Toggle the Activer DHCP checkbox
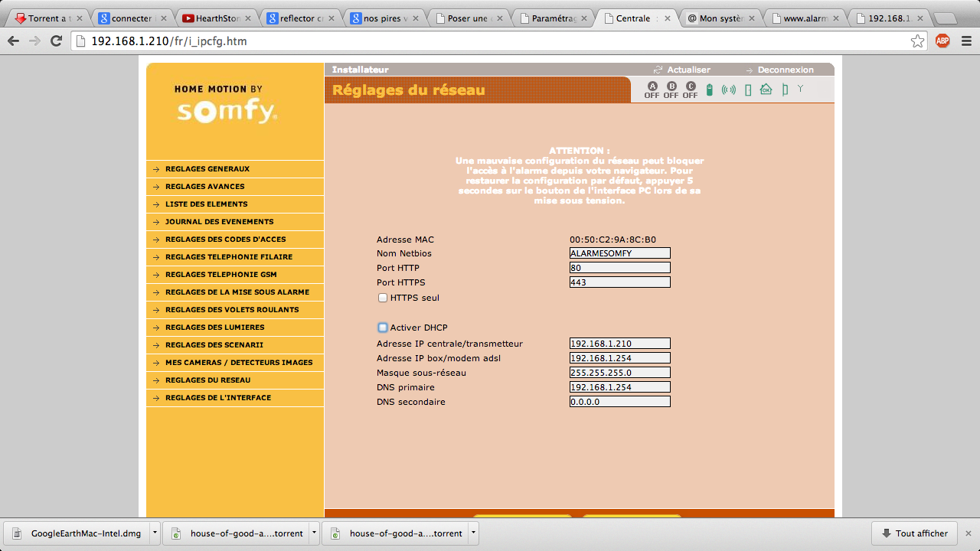Screen dimensions: 980x551 tap(383, 328)
